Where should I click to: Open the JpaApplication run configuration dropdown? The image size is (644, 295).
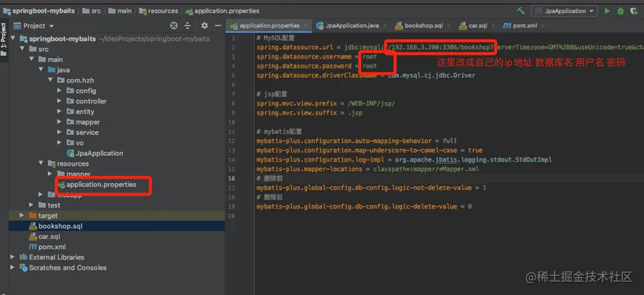564,11
